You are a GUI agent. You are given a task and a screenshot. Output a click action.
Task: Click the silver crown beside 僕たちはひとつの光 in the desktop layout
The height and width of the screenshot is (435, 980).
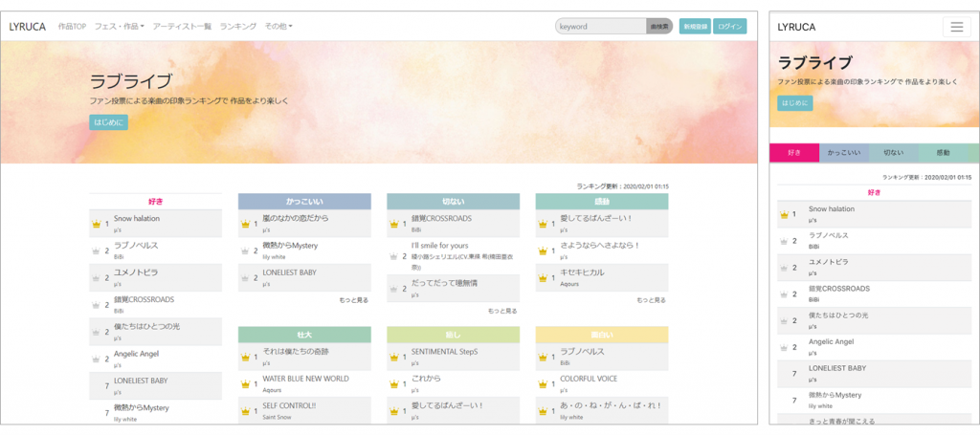(x=97, y=332)
